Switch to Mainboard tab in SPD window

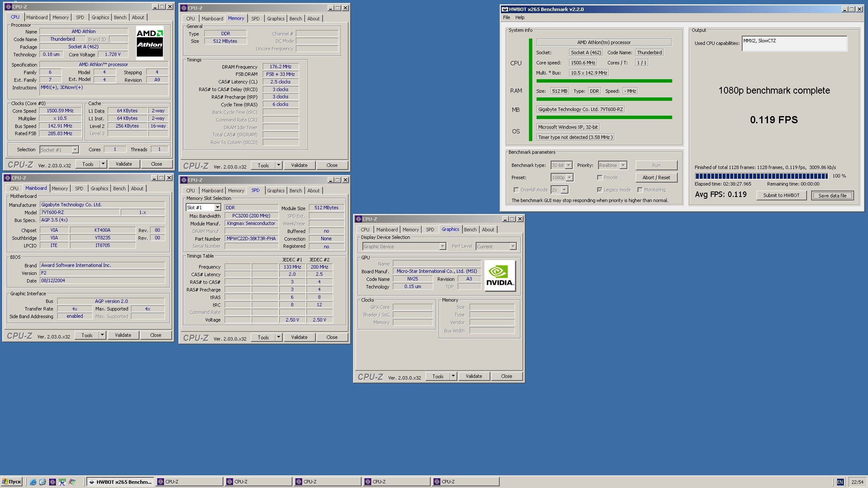[x=212, y=191]
